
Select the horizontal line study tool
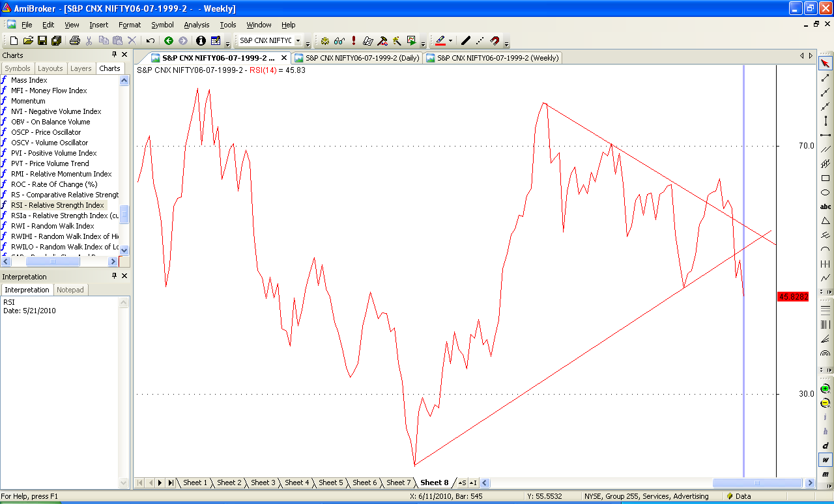click(x=826, y=135)
